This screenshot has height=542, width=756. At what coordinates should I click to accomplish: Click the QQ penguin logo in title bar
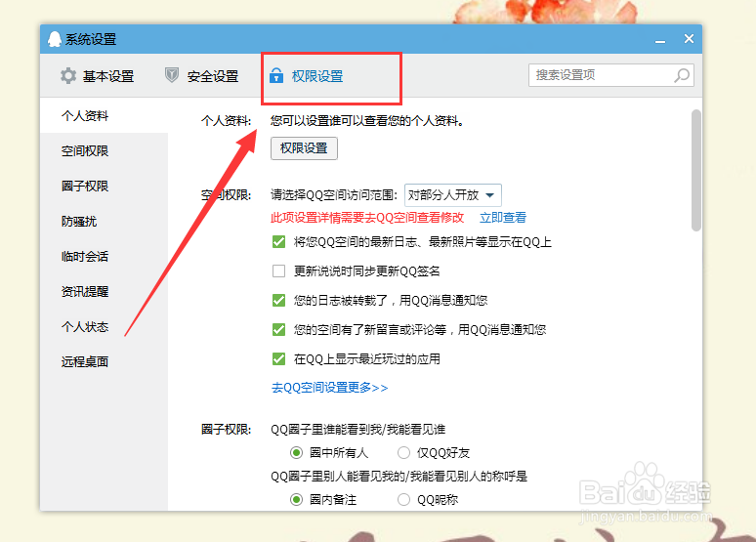click(55, 39)
